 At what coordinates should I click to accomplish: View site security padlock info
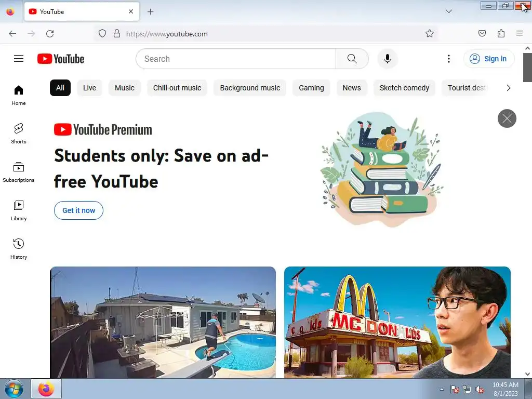pos(117,34)
